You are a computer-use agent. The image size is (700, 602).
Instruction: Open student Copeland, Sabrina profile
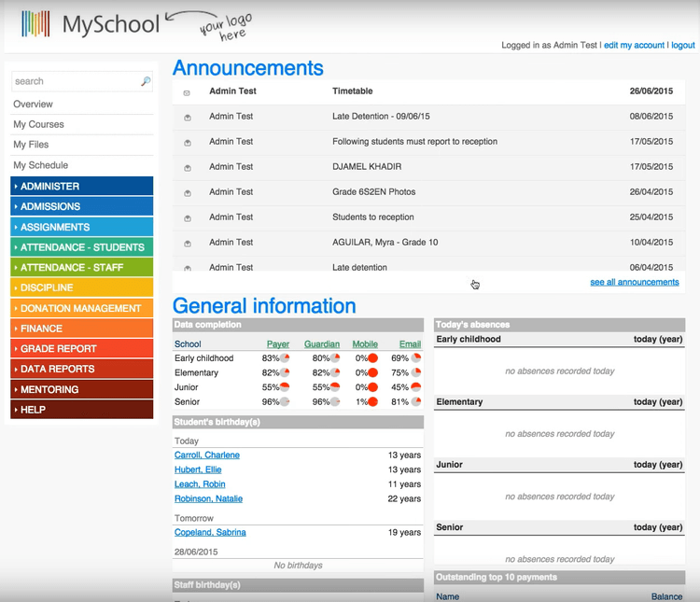(210, 532)
